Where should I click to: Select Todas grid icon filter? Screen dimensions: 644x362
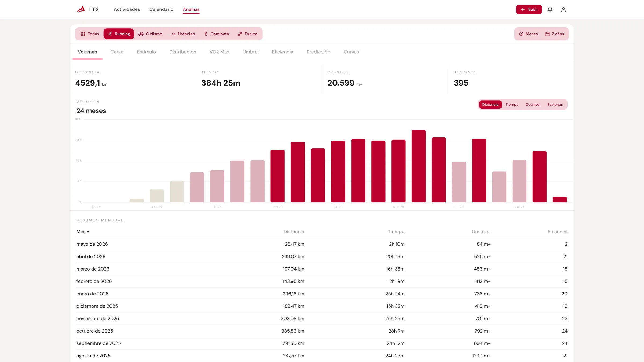[x=83, y=34]
